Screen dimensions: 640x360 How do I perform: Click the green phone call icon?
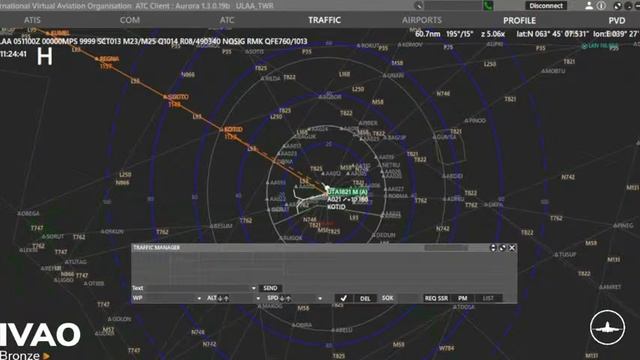click(x=488, y=6)
